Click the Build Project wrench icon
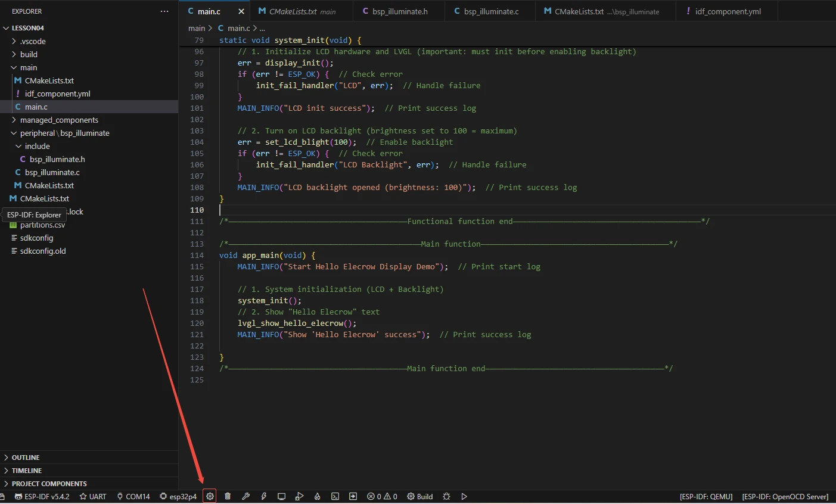Image resolution: width=836 pixels, height=504 pixels. [245, 496]
